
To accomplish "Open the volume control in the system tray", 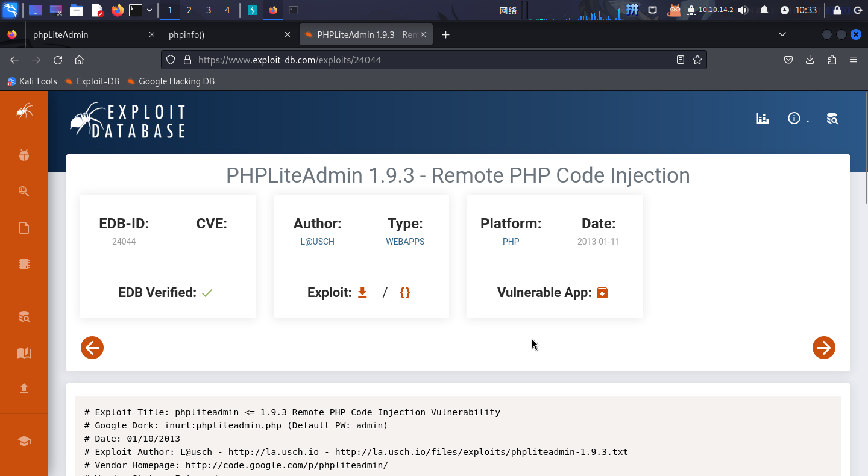I will pyautogui.click(x=743, y=10).
